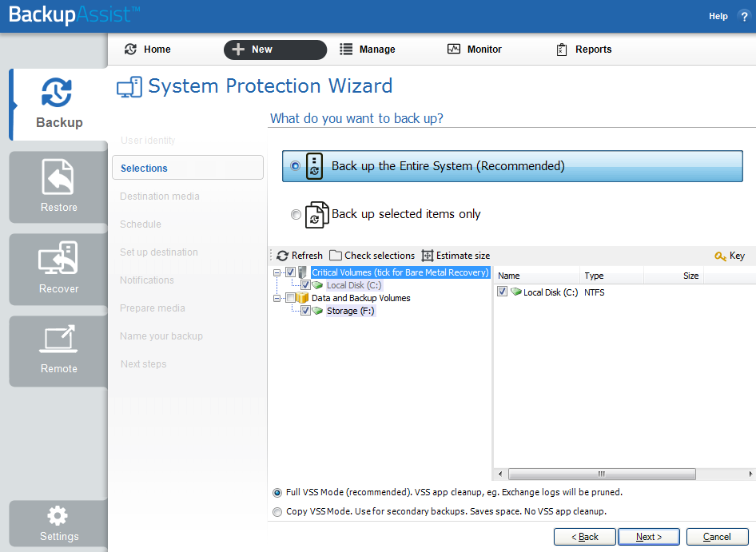756x552 pixels.
Task: Click the Help question mark icon
Action: (x=744, y=17)
